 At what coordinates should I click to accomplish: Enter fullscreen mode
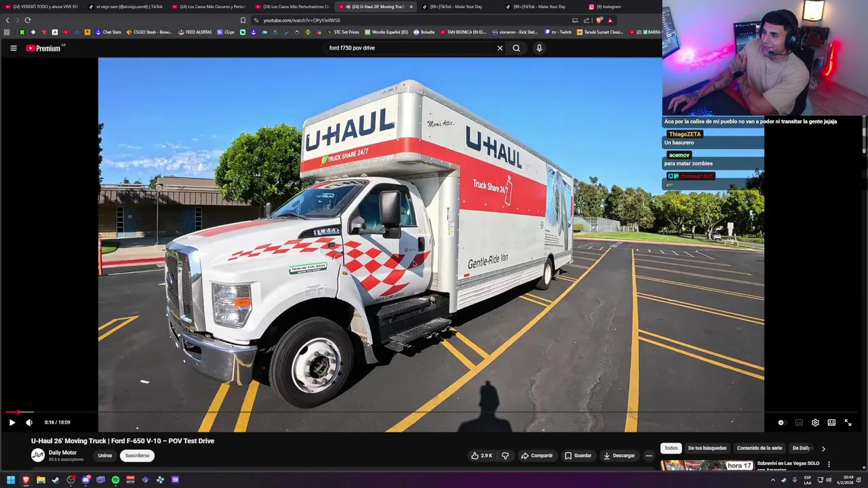pyautogui.click(x=848, y=422)
